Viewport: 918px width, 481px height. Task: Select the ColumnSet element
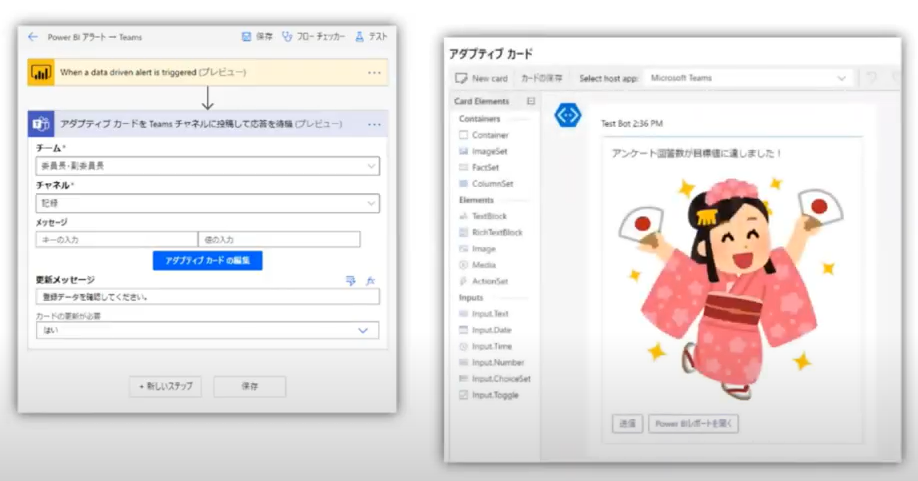click(x=486, y=184)
